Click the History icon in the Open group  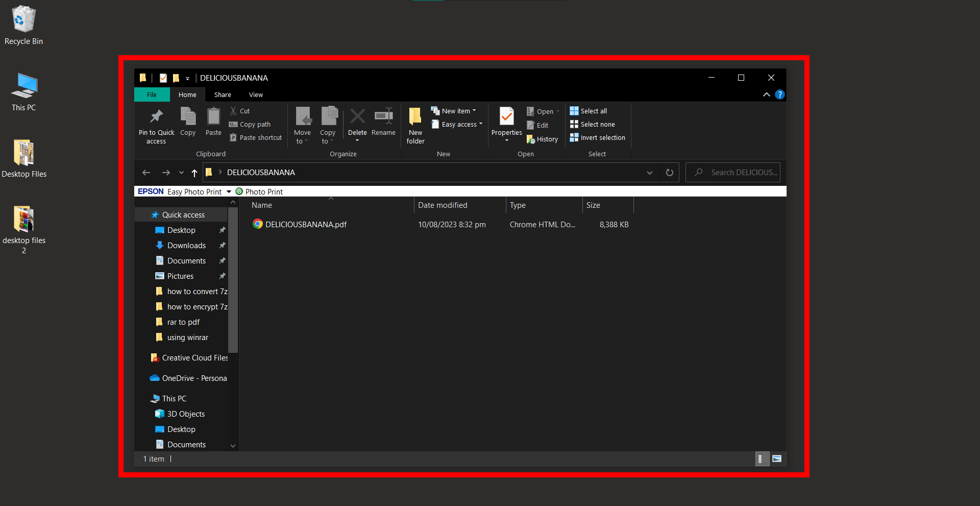[x=542, y=138]
